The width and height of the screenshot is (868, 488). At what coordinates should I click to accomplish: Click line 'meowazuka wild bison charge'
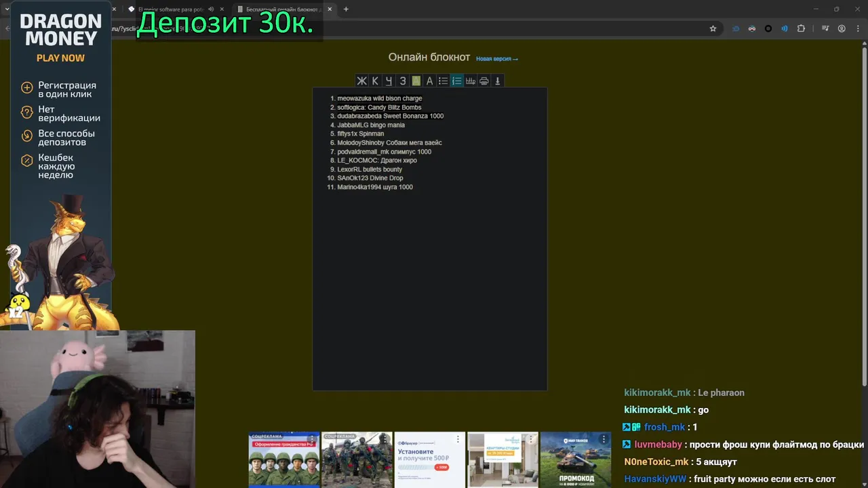[380, 98]
